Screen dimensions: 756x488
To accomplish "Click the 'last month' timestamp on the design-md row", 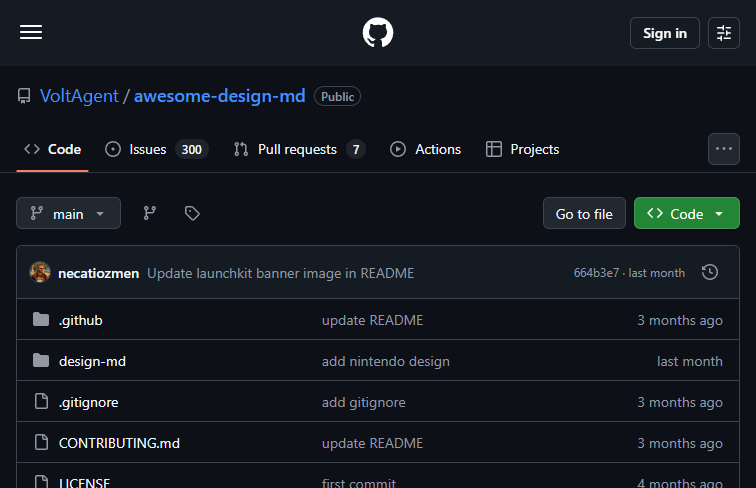I will tap(689, 361).
